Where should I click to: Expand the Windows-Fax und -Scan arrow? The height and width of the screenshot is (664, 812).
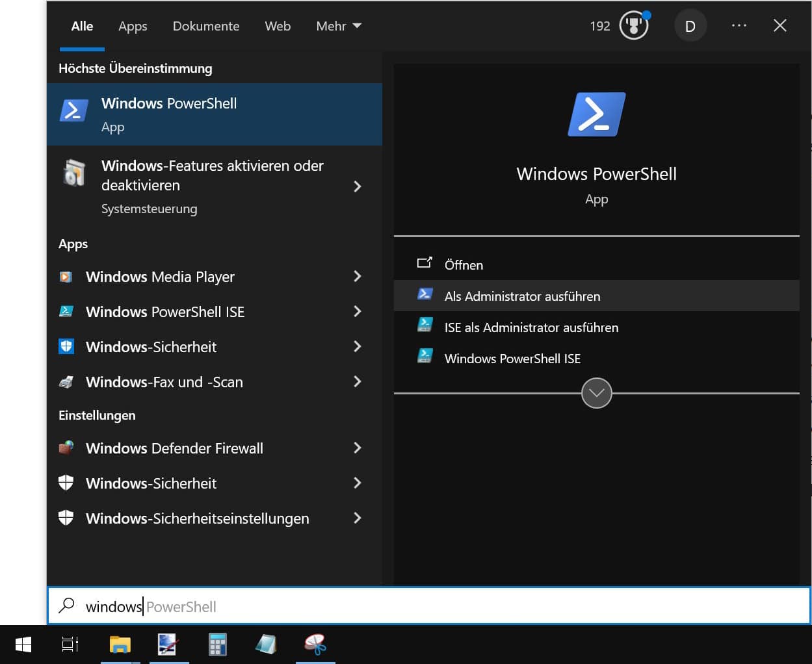tap(357, 381)
